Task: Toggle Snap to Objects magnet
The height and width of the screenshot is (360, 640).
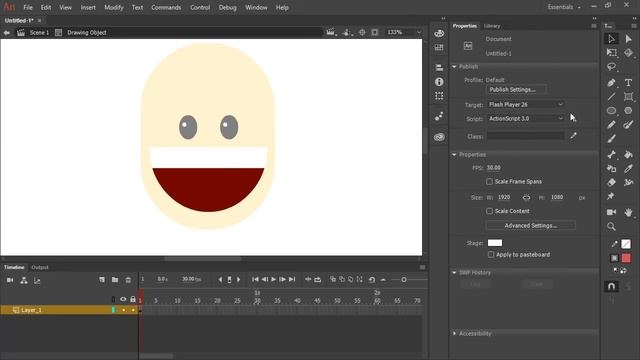Action: [x=611, y=287]
